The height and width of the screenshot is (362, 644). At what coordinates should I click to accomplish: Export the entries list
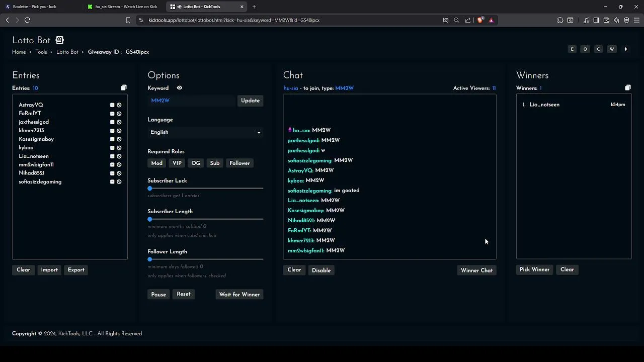[x=76, y=270]
